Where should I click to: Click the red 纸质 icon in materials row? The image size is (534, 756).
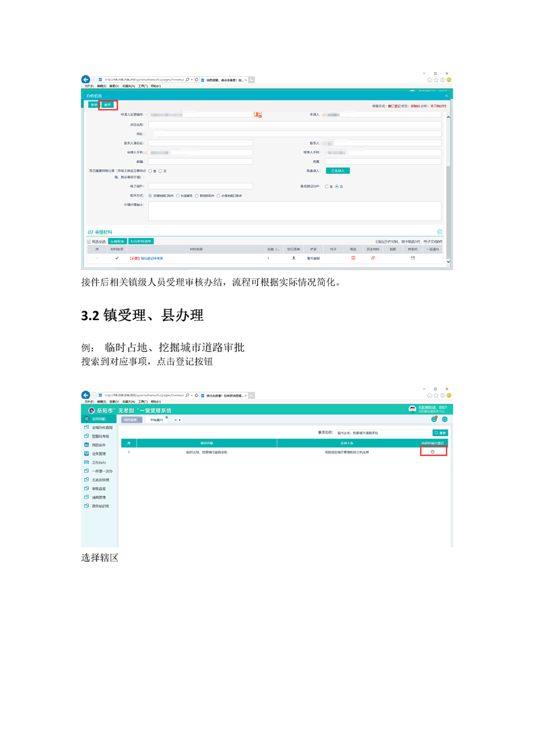pos(354,258)
